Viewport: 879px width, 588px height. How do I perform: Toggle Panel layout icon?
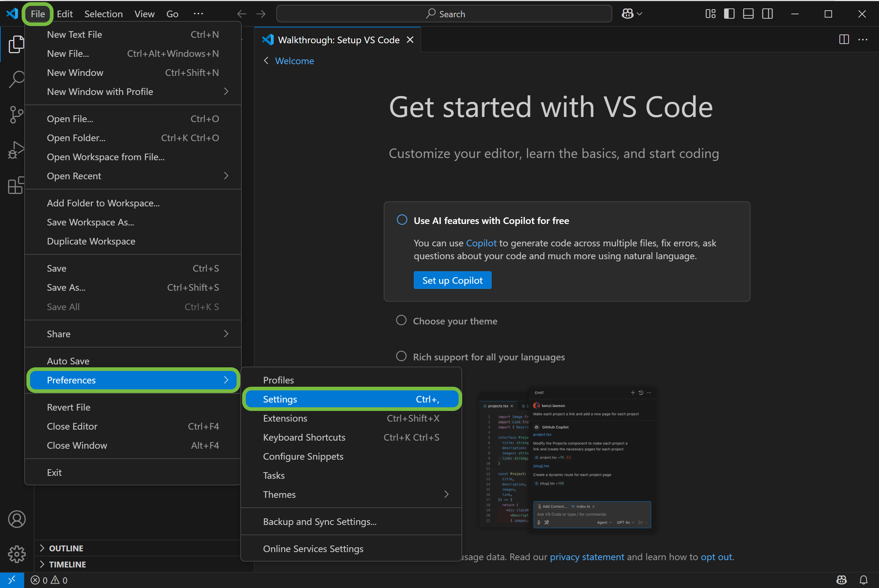click(x=748, y=14)
